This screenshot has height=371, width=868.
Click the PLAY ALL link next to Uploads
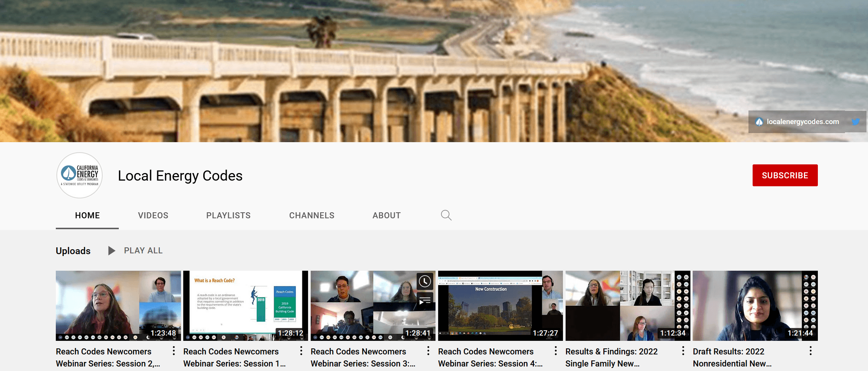point(143,250)
